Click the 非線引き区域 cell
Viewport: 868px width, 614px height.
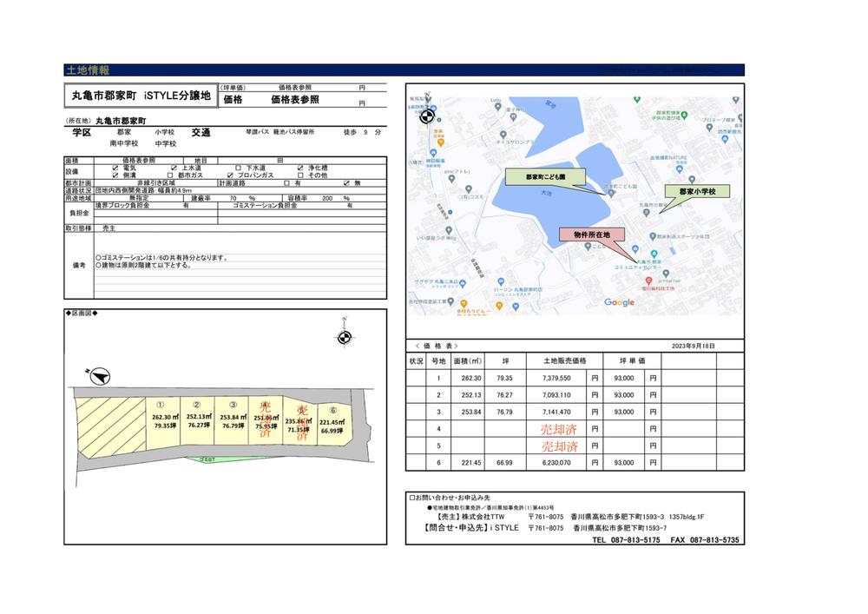156,182
